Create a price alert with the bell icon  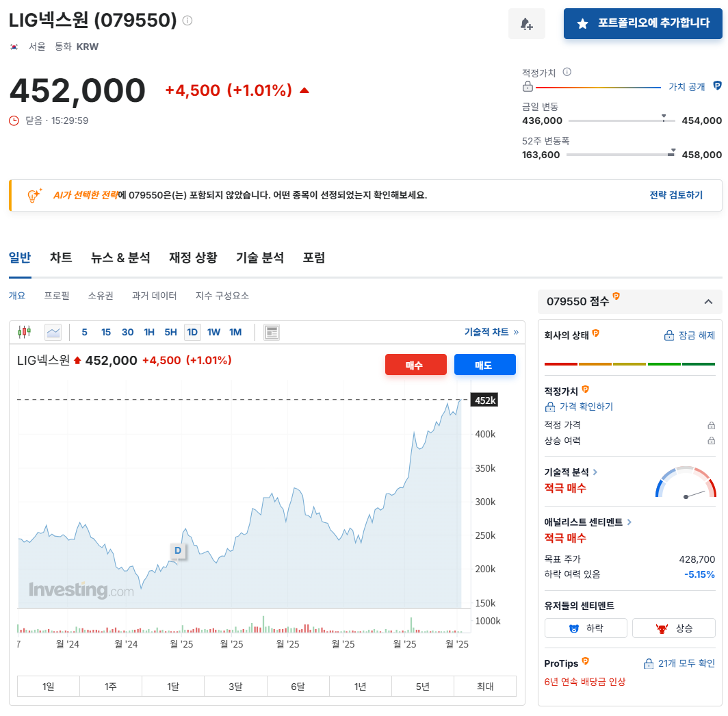pos(527,24)
